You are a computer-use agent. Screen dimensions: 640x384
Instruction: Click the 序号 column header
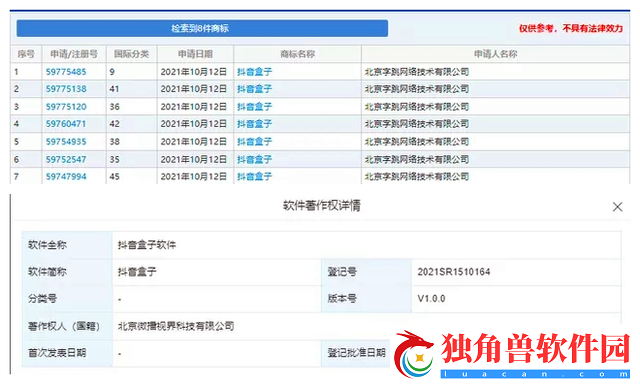coord(26,54)
